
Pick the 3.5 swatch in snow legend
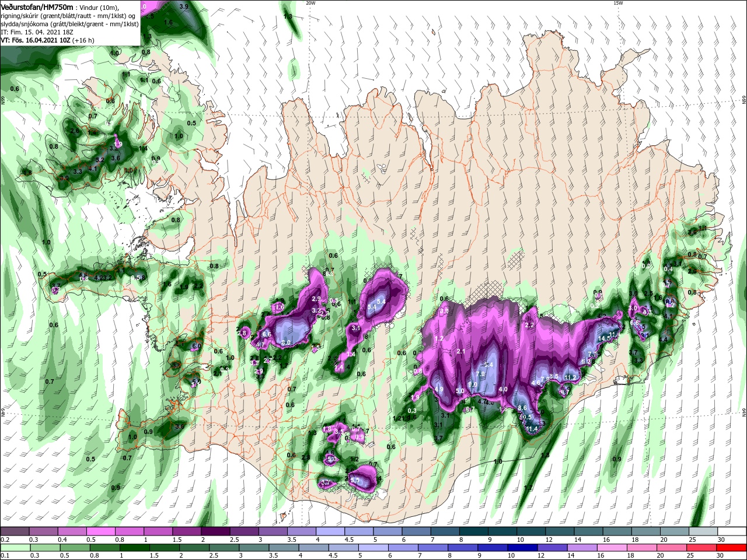tap(302, 531)
